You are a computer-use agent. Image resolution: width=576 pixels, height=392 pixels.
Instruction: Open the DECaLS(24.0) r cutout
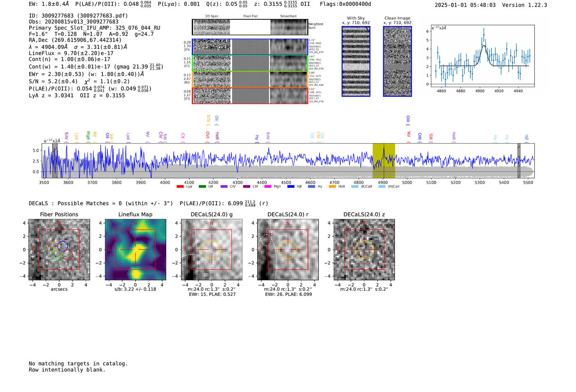(x=288, y=250)
